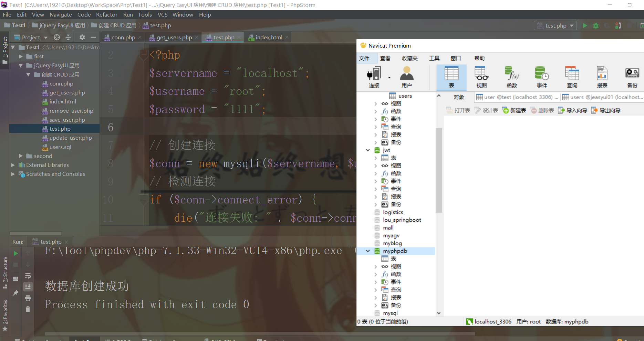Image resolution: width=644 pixels, height=341 pixels.
Task: Select the 表 (Table) toolbar icon in Navicat
Action: pos(451,77)
